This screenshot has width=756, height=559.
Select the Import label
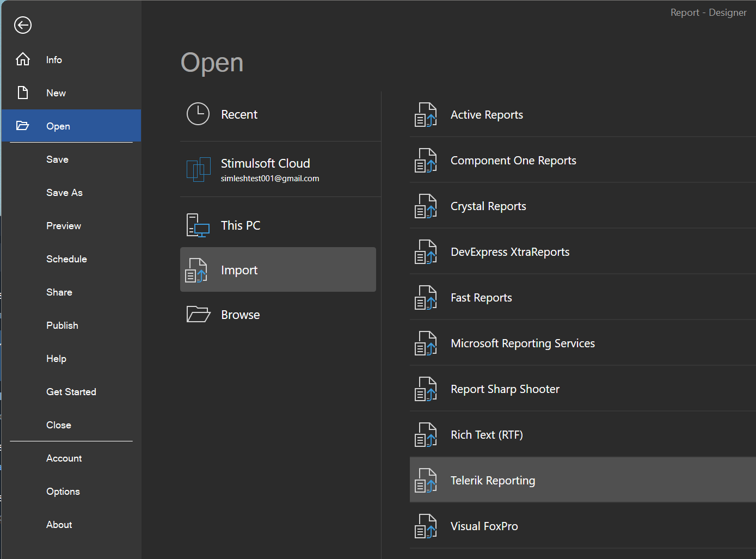coord(239,271)
